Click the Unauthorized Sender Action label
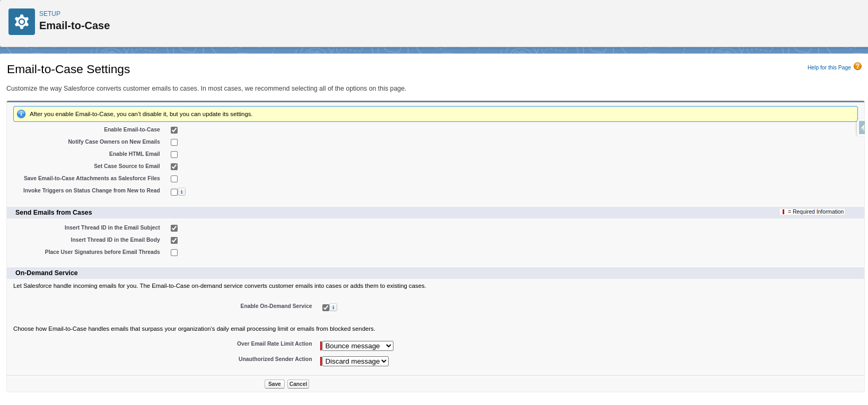This screenshot has height=405, width=868. coord(275,359)
